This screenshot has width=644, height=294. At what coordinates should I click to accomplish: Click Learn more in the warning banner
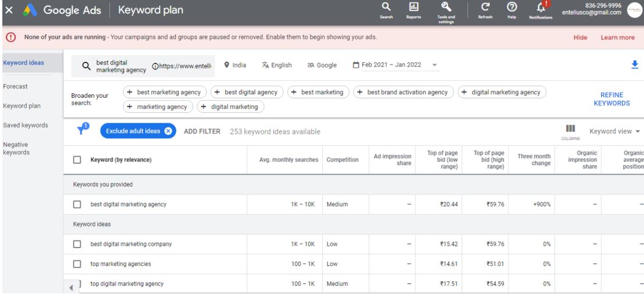click(618, 37)
